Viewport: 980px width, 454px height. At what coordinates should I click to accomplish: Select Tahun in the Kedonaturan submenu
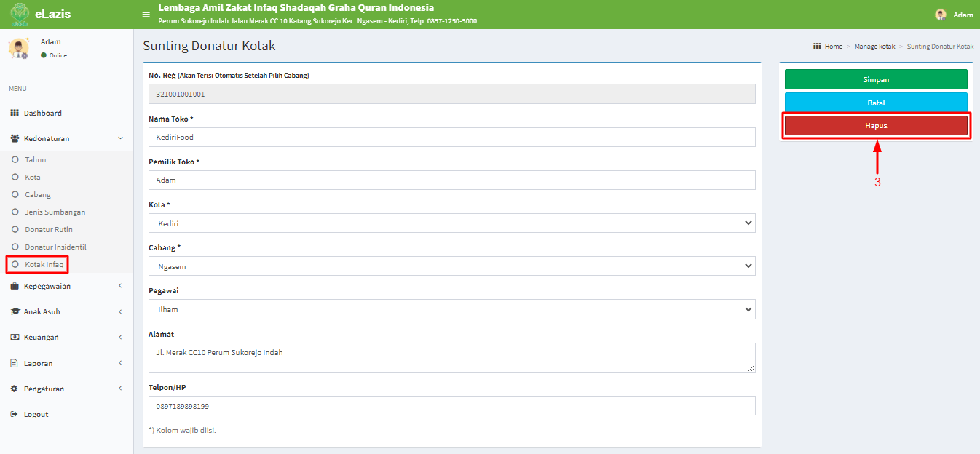(36, 159)
